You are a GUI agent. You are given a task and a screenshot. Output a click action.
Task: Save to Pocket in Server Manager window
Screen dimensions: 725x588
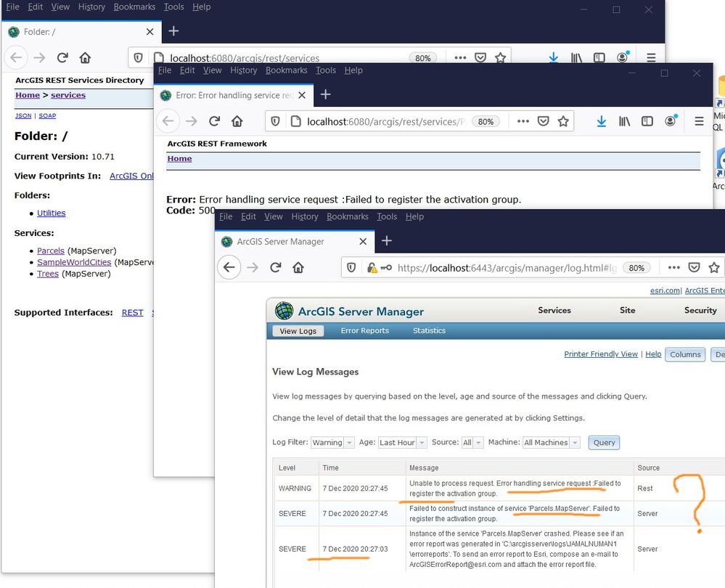click(x=694, y=267)
